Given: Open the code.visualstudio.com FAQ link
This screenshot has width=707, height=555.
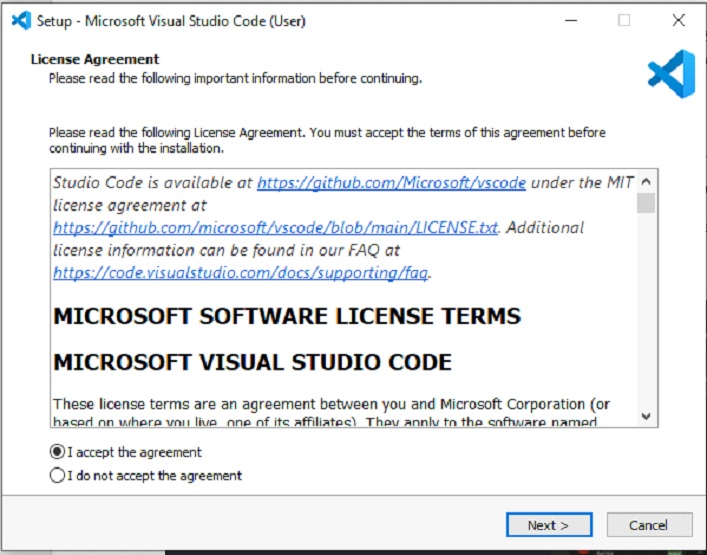Looking at the screenshot, I should click(x=240, y=273).
